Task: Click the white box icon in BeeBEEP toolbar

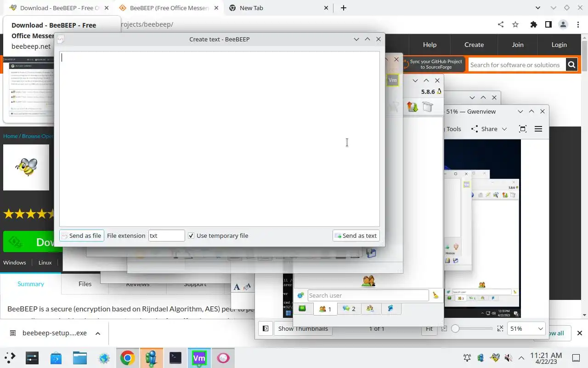Action: (428, 107)
